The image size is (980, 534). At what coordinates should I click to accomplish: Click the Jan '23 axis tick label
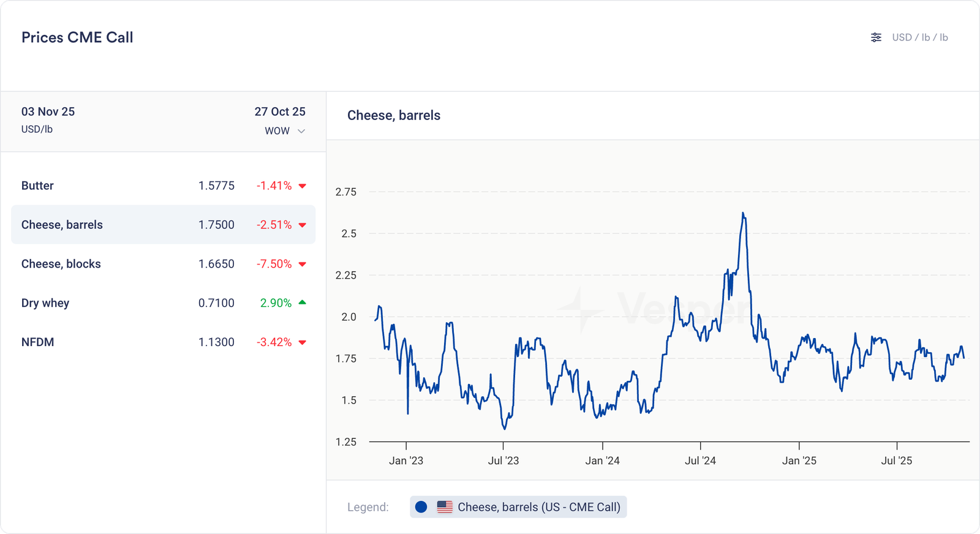click(x=406, y=461)
